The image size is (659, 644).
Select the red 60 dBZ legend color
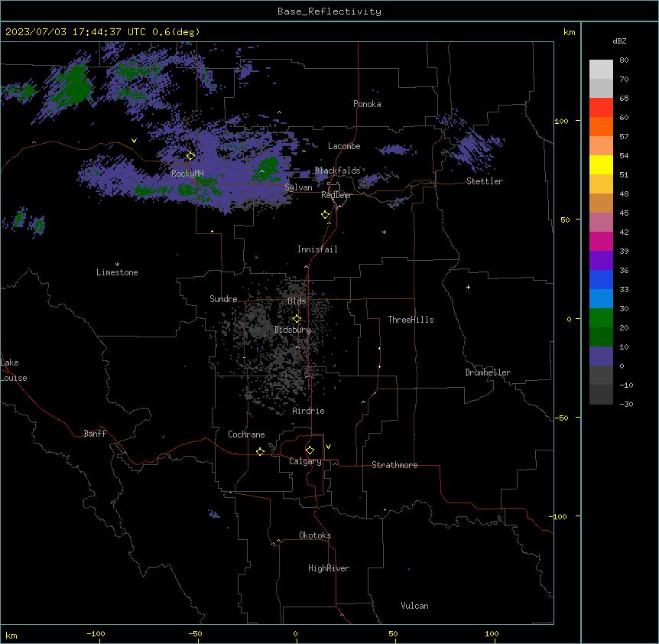point(601,107)
